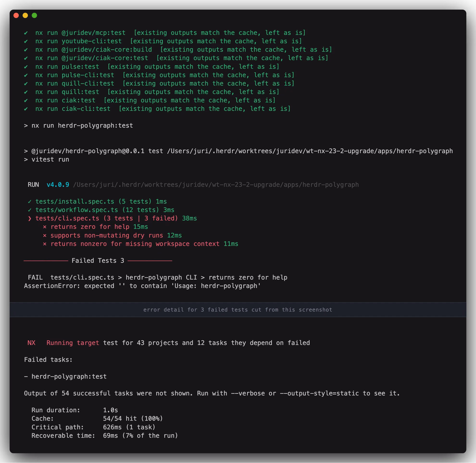Click the 'Critical path: 626ms (1 task)' line
This screenshot has width=476, height=463.
pos(94,427)
